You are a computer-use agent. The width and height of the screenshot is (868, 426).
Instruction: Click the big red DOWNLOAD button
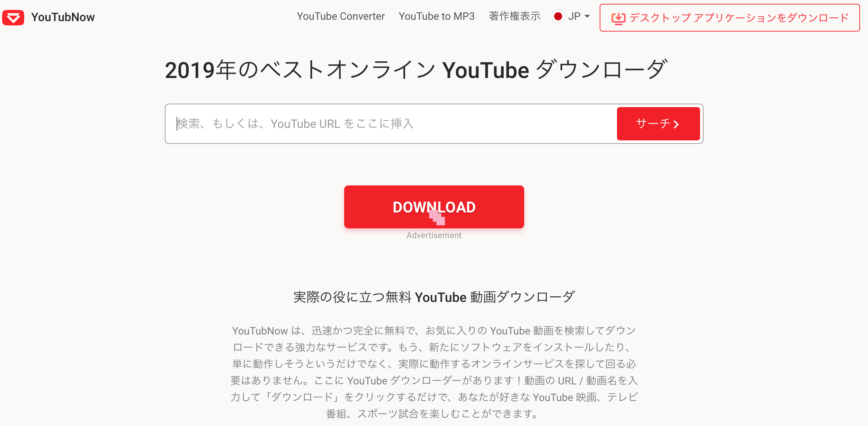pos(434,207)
